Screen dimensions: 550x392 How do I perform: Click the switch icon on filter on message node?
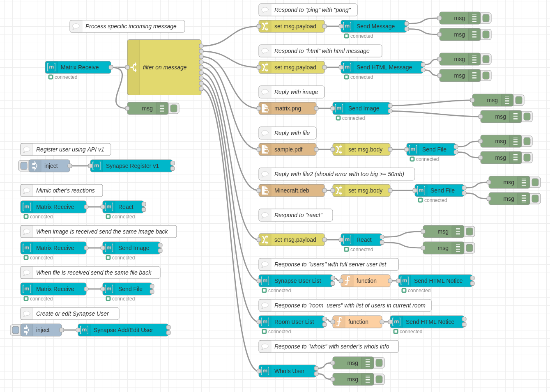(134, 67)
